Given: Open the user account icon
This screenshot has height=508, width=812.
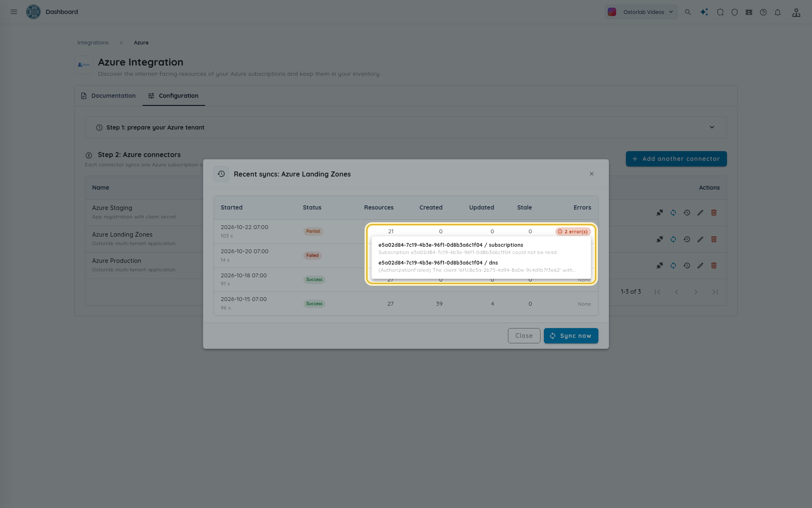Looking at the screenshot, I should (796, 12).
